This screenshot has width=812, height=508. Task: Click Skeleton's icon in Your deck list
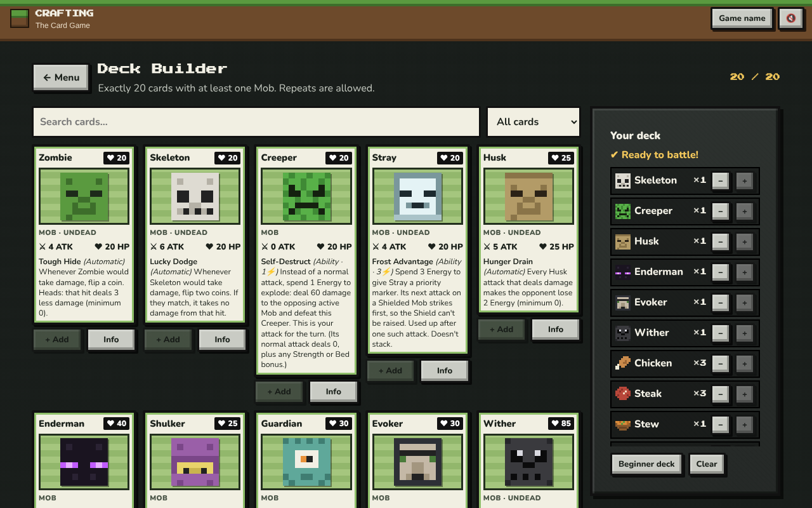(623, 180)
